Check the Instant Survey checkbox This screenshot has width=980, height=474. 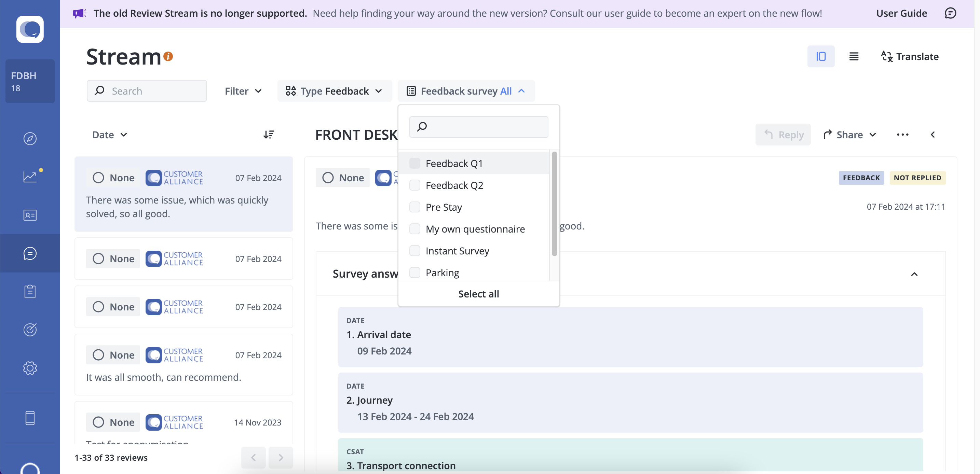(x=415, y=251)
